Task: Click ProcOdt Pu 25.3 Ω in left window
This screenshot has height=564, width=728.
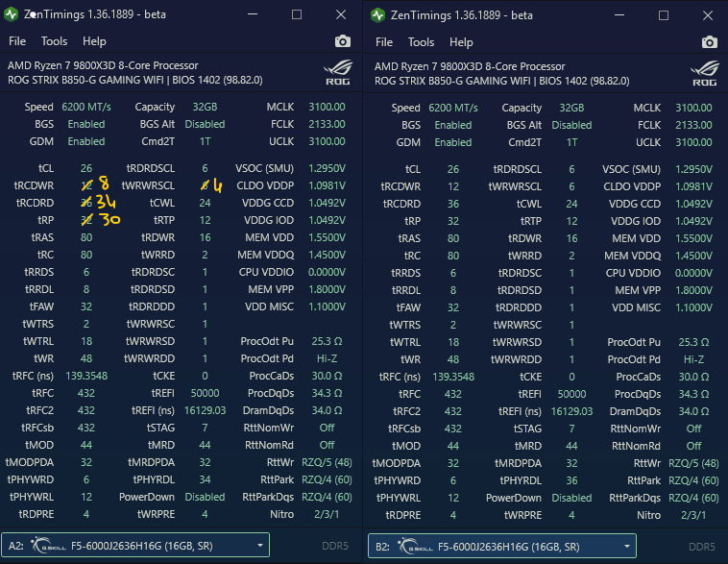Action: click(327, 341)
